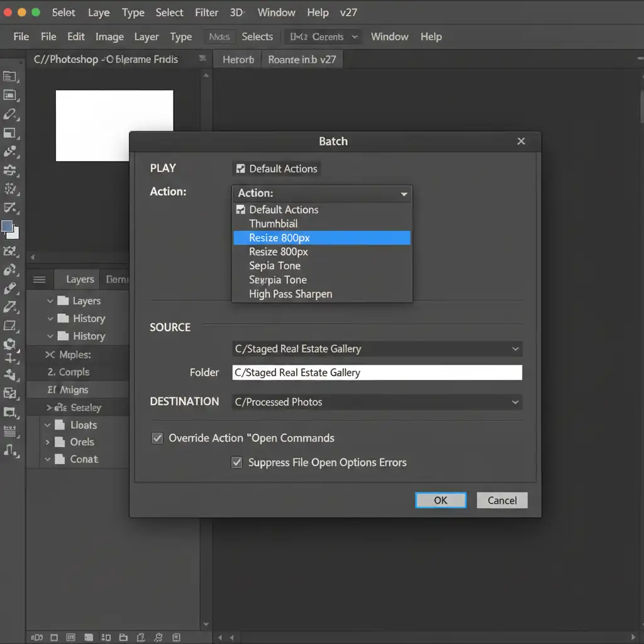
Task: Click the folder icon in the bottom panel bar
Action: click(123, 637)
